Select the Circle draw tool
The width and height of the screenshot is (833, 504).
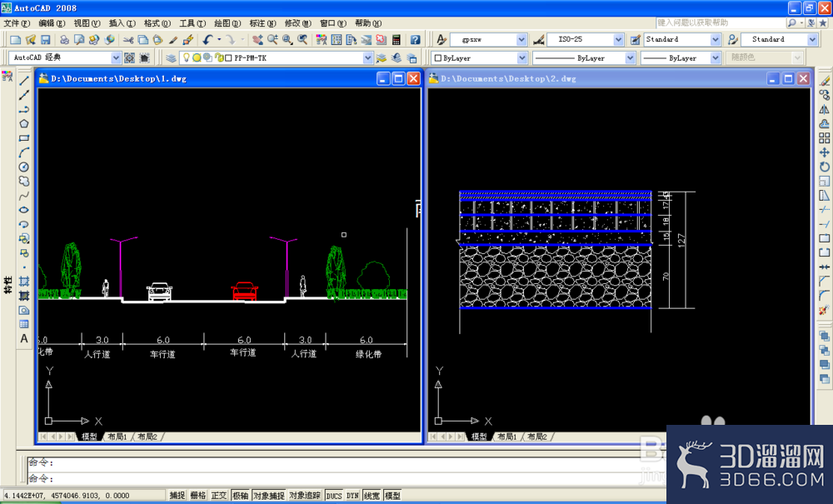tap(24, 167)
